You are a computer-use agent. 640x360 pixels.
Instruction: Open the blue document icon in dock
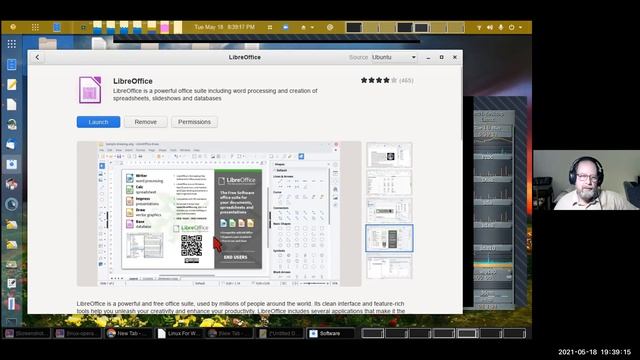[11, 64]
